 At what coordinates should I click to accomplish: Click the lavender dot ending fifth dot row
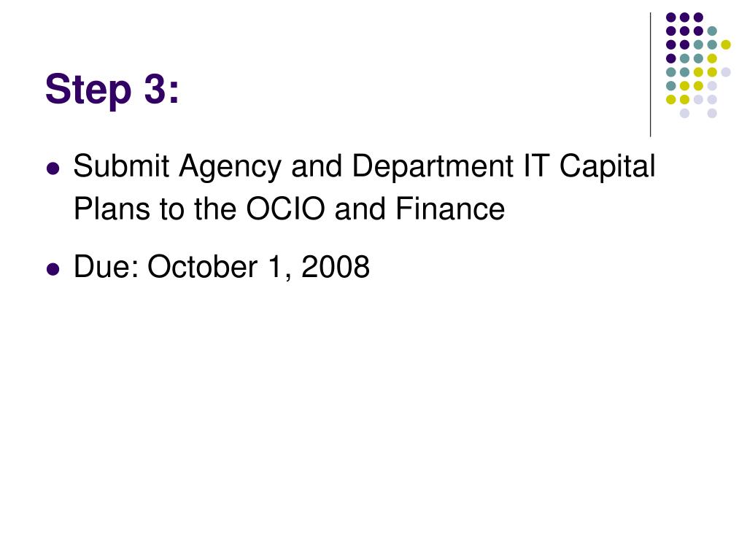(x=726, y=72)
